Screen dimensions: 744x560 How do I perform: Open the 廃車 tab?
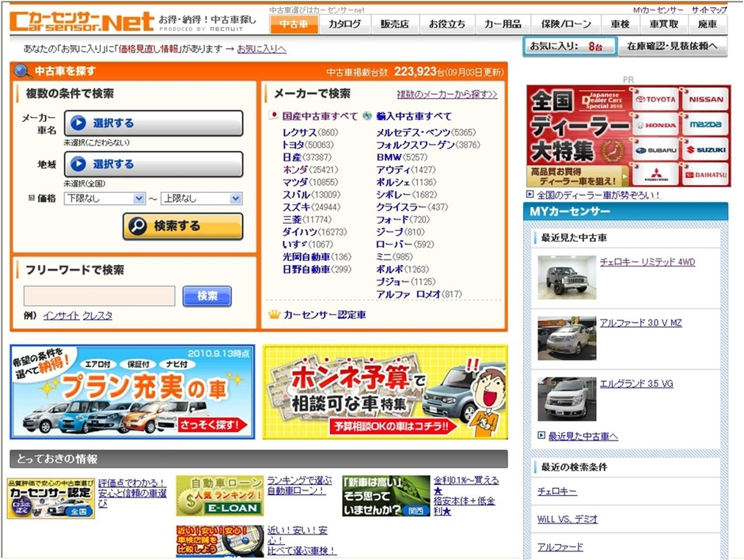coord(707,25)
